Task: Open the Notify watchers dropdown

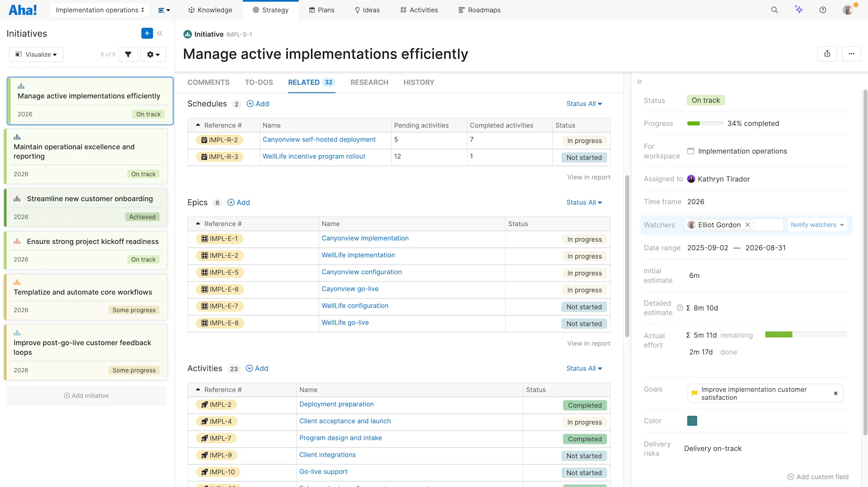Action: (817, 225)
